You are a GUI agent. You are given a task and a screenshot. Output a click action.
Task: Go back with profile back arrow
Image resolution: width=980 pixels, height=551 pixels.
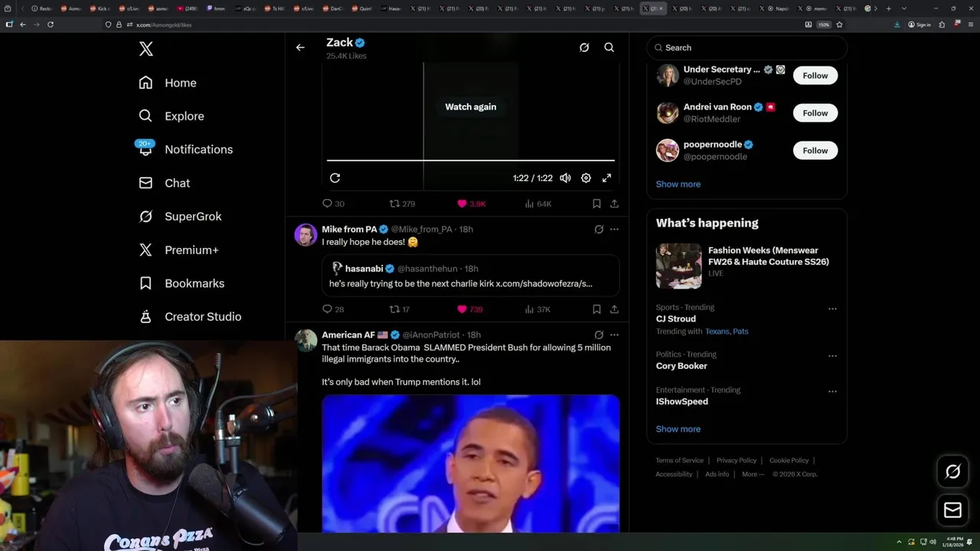(x=300, y=47)
